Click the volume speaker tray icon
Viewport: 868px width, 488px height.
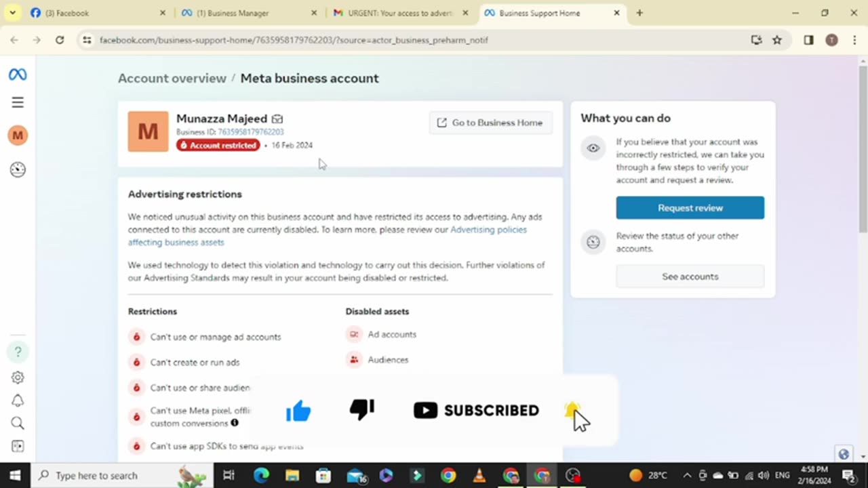coord(764,475)
